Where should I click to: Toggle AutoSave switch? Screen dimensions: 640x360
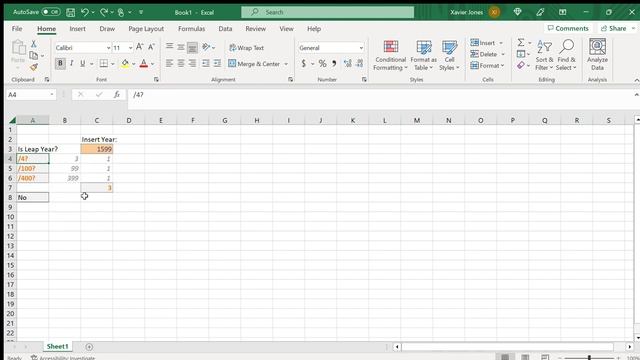[x=51, y=12]
